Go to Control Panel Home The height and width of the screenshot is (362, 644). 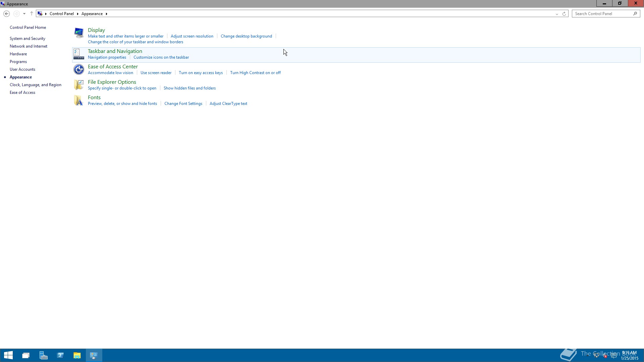pyautogui.click(x=28, y=27)
